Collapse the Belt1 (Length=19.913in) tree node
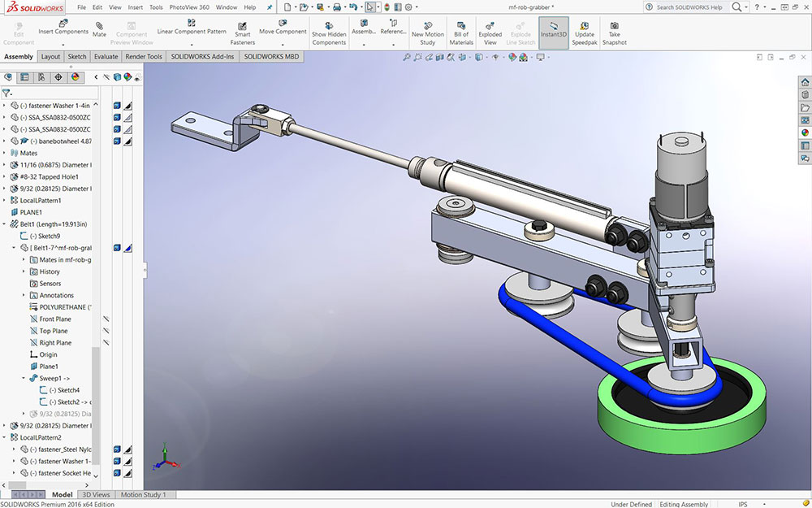812x508 pixels. pos(4,224)
